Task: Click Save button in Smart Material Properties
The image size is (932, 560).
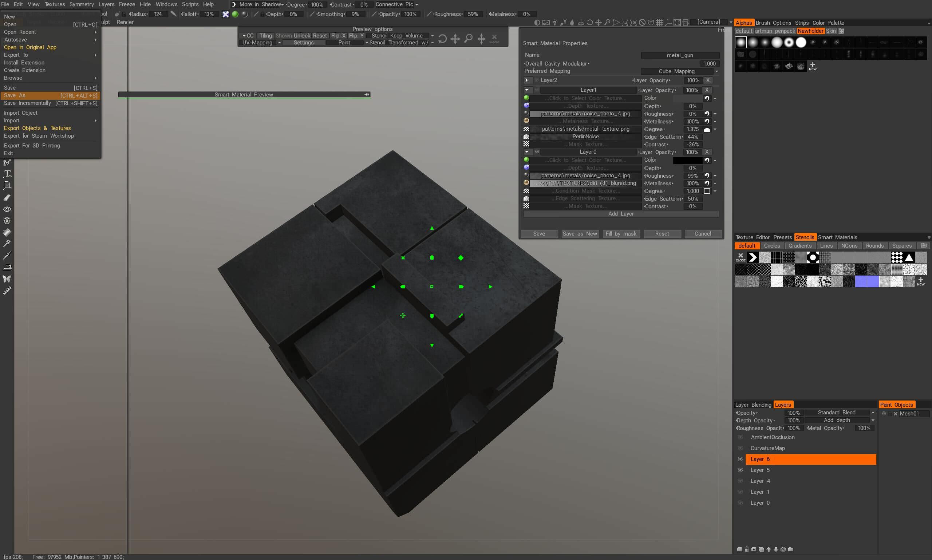Action: click(x=539, y=234)
